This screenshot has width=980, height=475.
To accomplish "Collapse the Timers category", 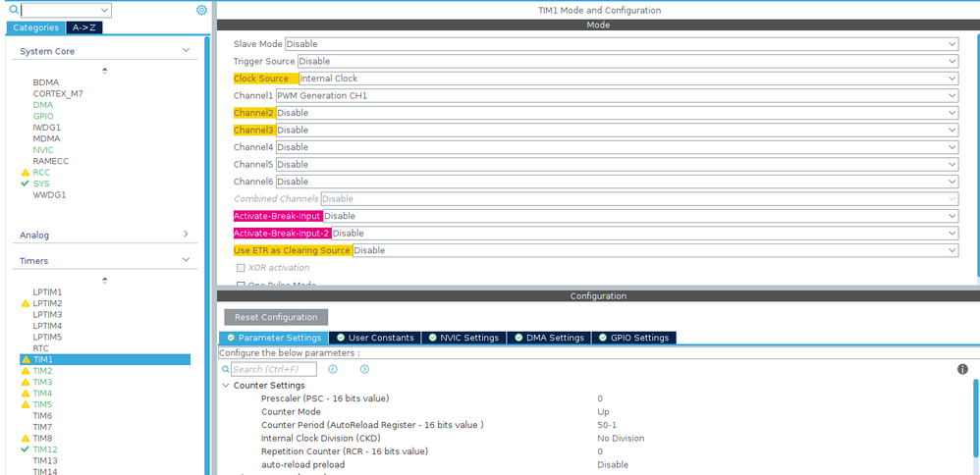I will click(x=186, y=260).
